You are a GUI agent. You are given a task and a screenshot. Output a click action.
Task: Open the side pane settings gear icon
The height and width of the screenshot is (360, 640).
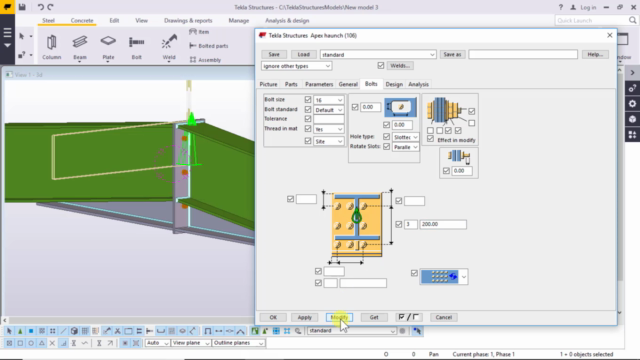click(x=632, y=104)
